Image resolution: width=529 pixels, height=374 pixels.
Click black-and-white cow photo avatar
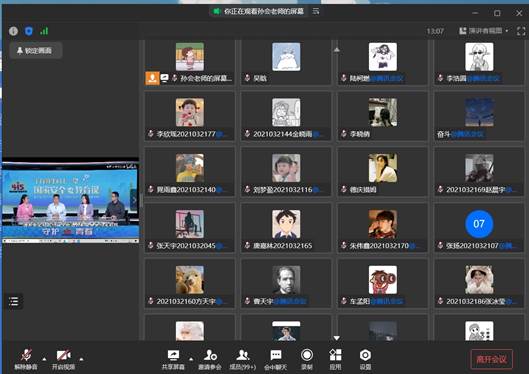[x=383, y=112]
